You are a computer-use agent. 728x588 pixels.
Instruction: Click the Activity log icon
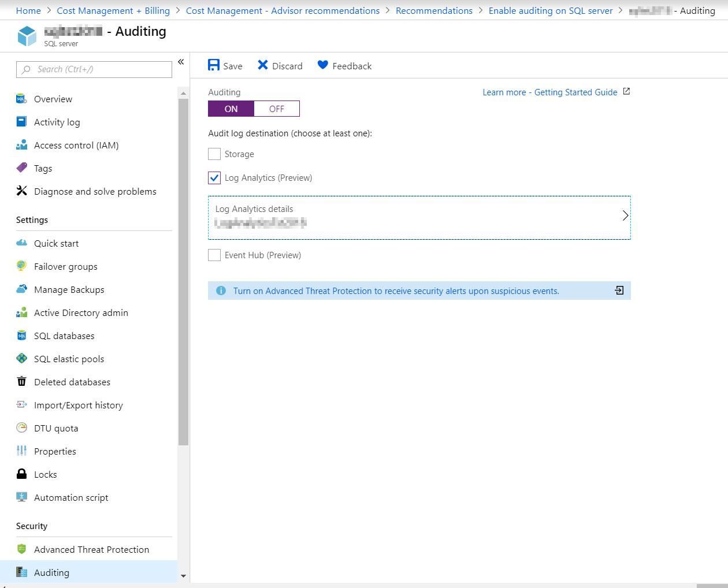21,122
